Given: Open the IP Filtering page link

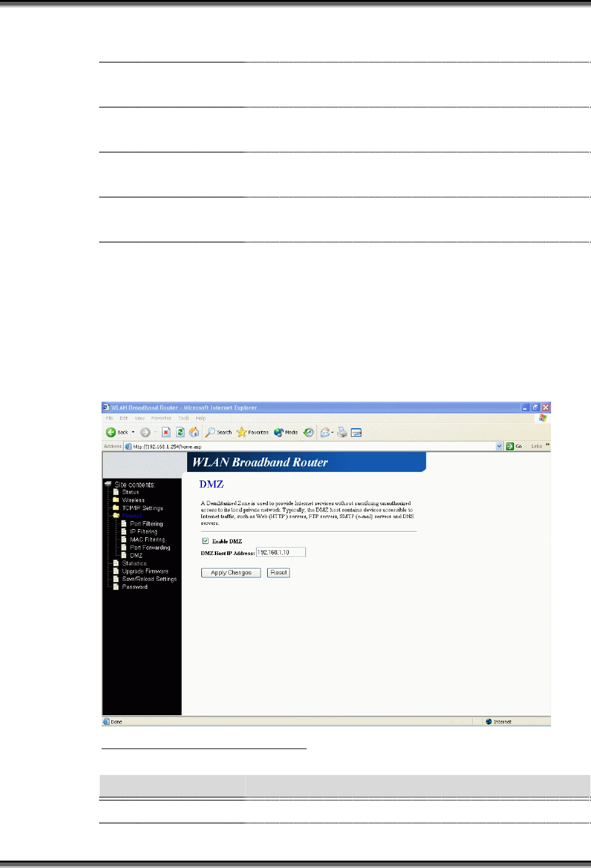Looking at the screenshot, I should 143,532.
